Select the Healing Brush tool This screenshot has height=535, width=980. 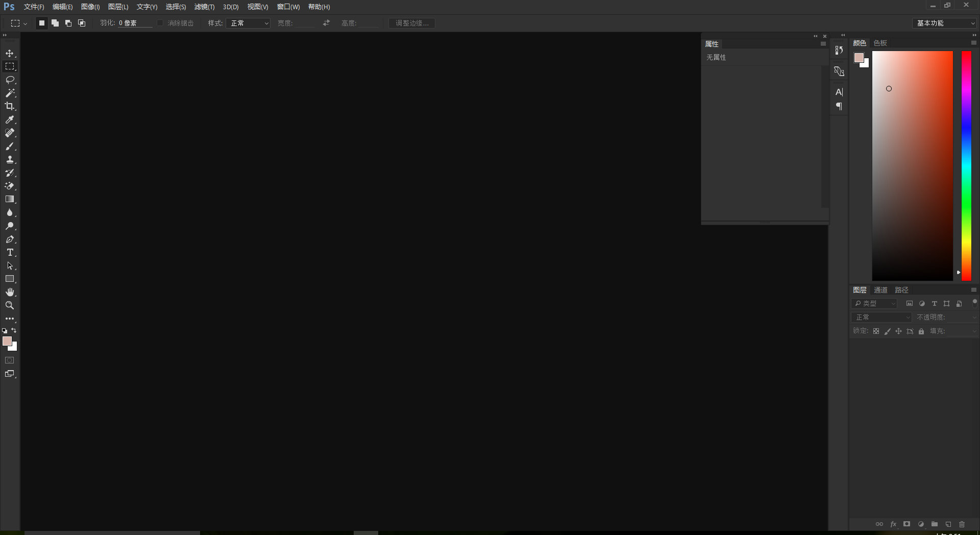pyautogui.click(x=10, y=133)
